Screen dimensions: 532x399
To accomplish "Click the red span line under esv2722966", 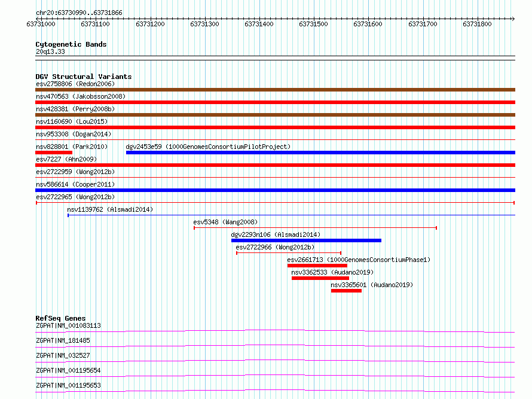I will tap(289, 252).
